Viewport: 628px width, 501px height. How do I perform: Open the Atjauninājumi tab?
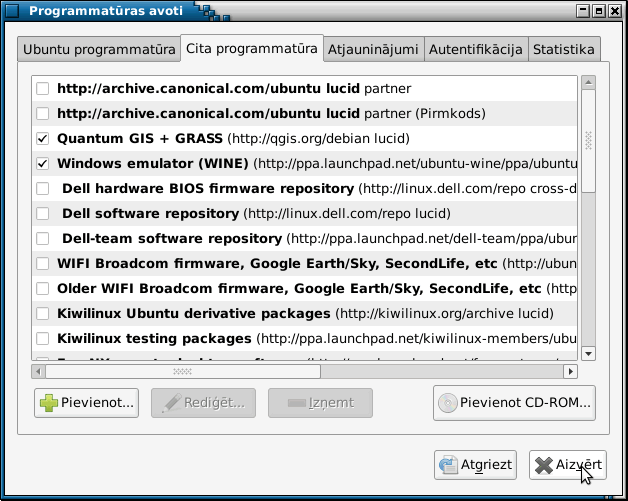point(373,49)
